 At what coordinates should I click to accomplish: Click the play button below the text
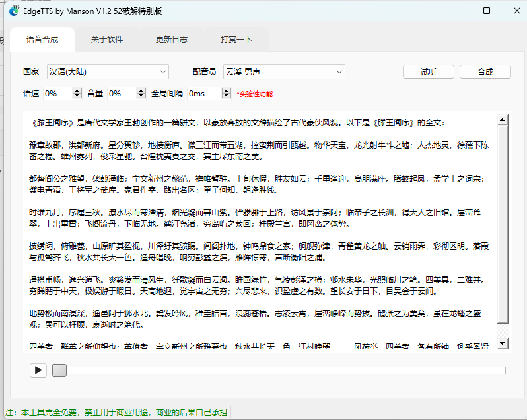pyautogui.click(x=38, y=370)
